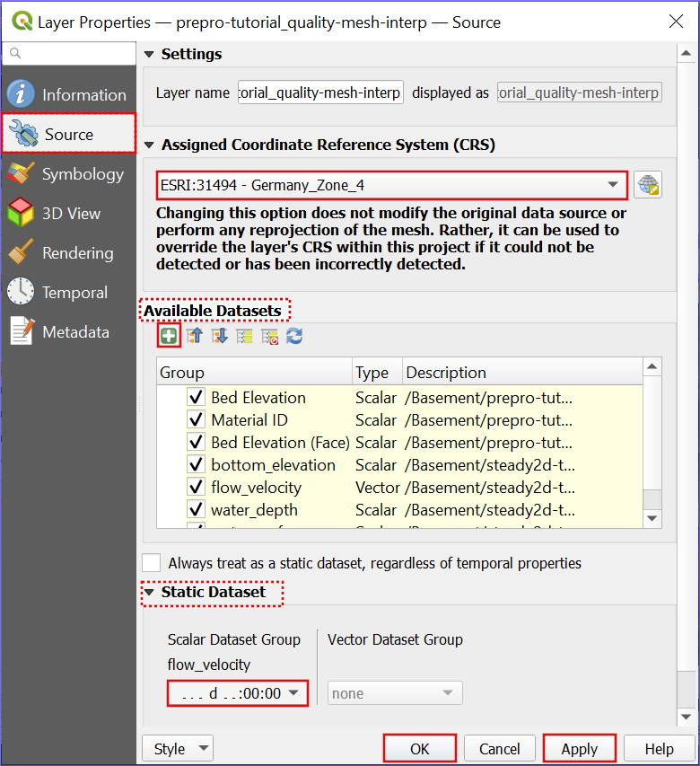Open the scalar dataset time dropdown

coord(238,693)
